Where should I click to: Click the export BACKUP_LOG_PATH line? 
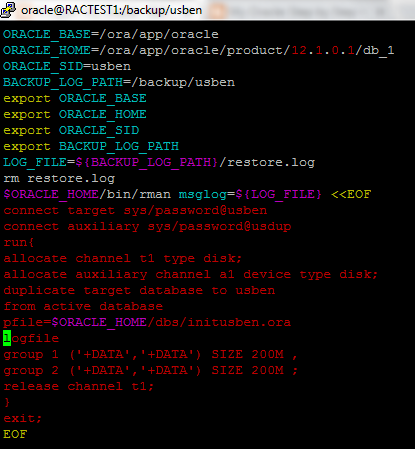pos(91,146)
